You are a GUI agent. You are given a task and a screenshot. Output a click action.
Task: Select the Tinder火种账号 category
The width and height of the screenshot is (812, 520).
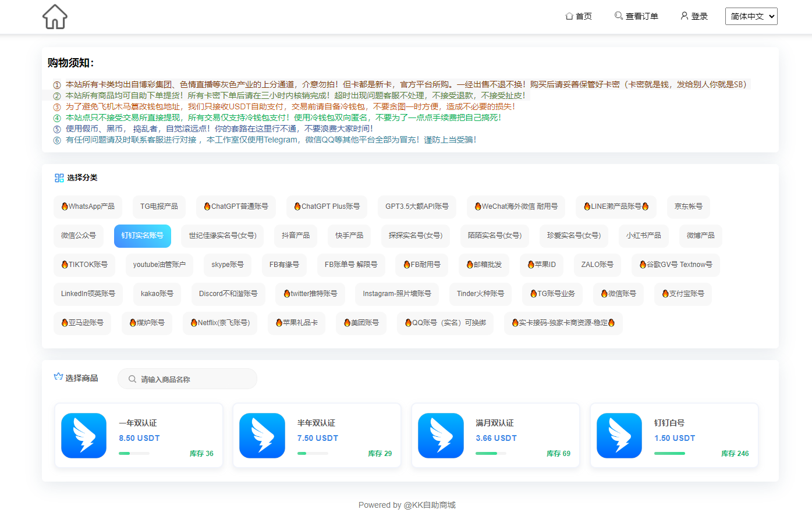(481, 294)
